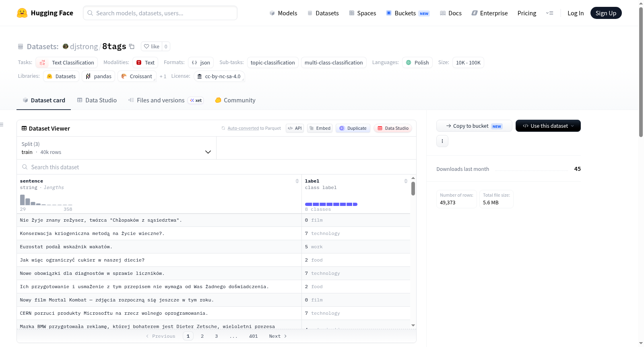
Task: Click Log In
Action: [x=575, y=13]
